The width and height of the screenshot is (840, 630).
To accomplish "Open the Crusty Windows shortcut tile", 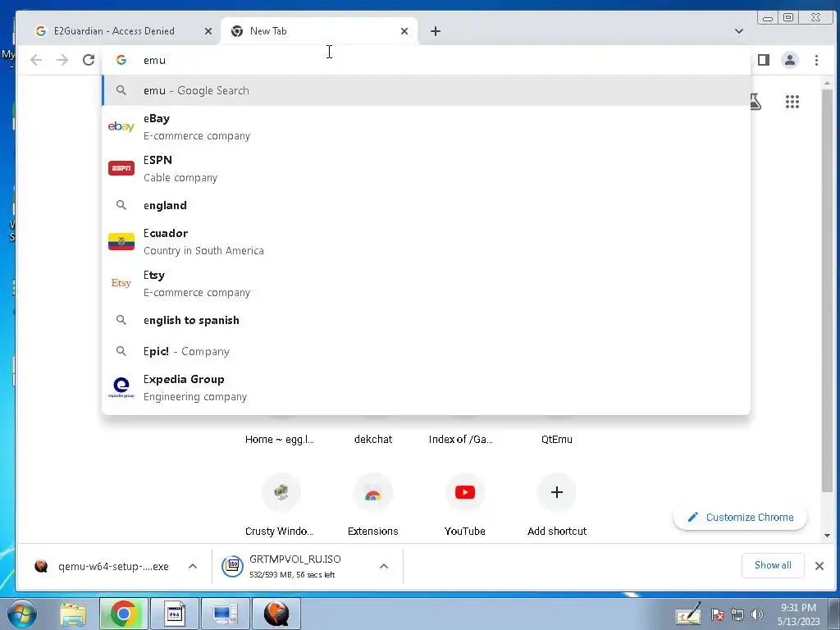I will 281,492.
